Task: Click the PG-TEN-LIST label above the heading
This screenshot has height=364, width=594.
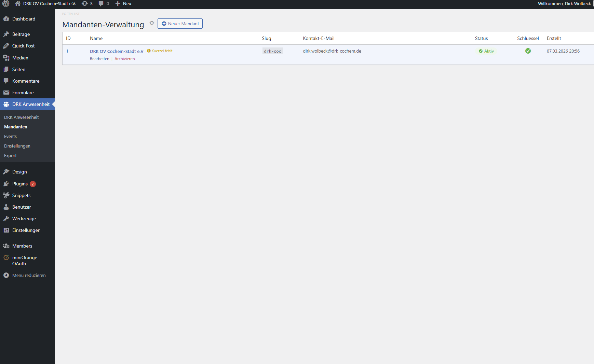Action: point(71,14)
